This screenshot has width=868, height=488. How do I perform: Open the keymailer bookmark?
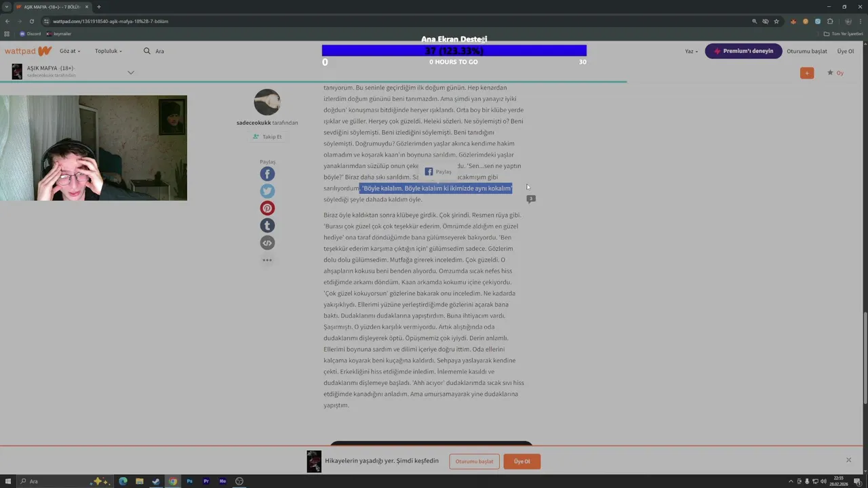pos(58,33)
